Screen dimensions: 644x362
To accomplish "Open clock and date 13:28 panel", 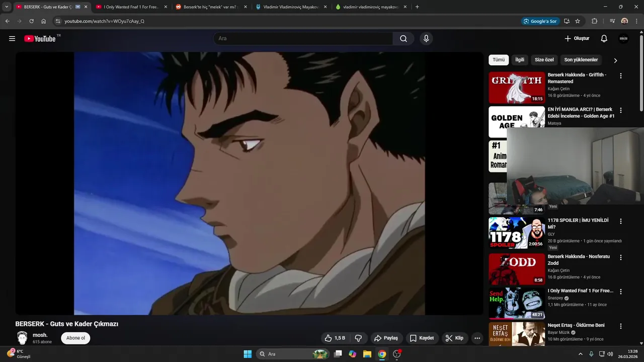I will (x=629, y=354).
